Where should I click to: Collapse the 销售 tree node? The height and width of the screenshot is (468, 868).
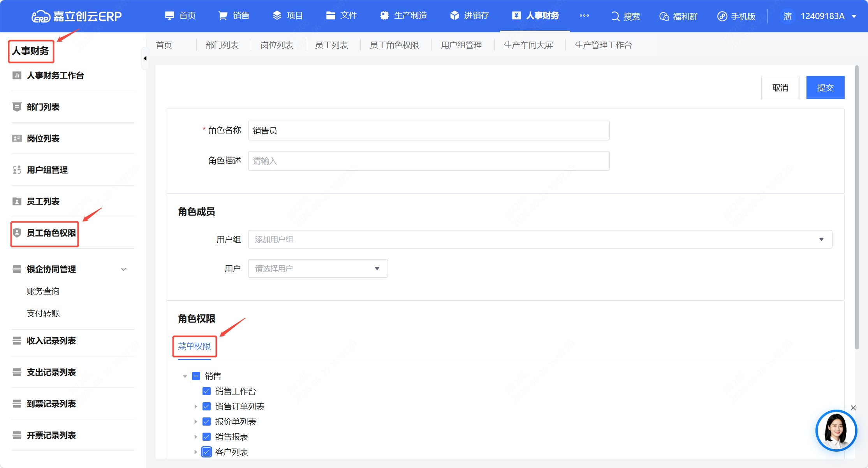[185, 376]
